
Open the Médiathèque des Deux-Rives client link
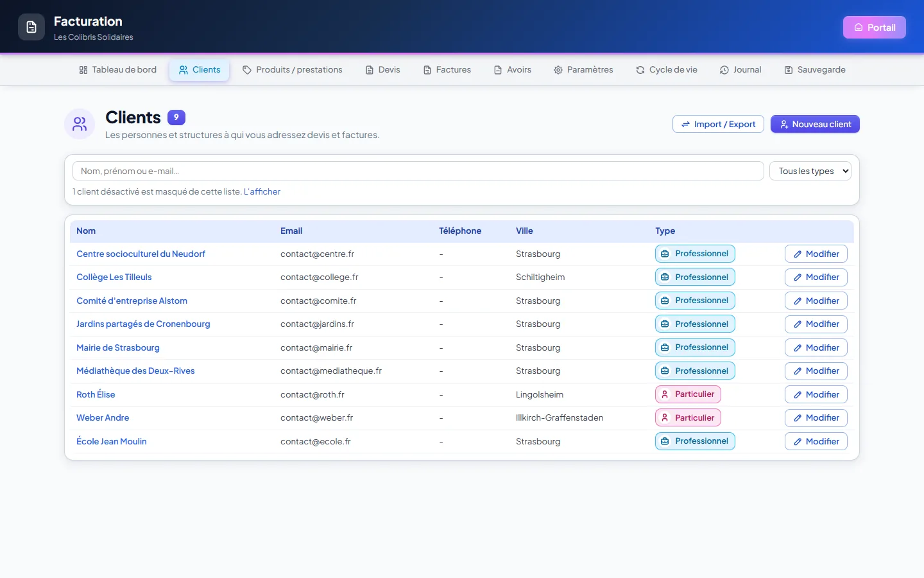coord(135,371)
